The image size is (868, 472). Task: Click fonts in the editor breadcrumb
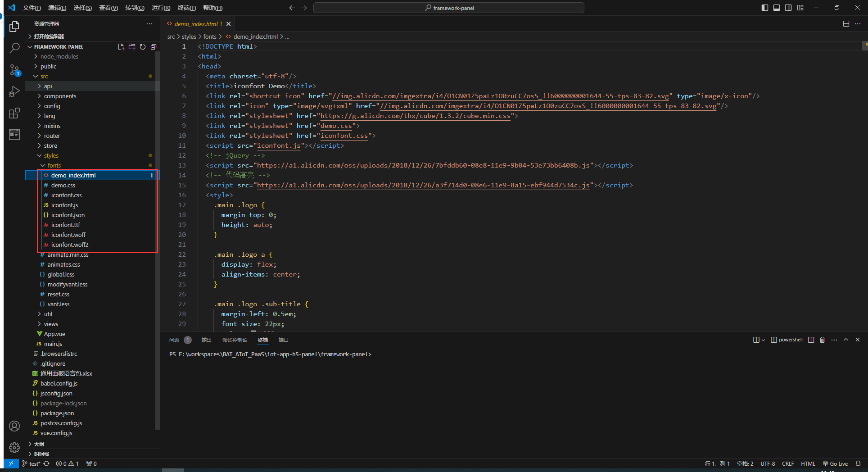(x=210, y=36)
